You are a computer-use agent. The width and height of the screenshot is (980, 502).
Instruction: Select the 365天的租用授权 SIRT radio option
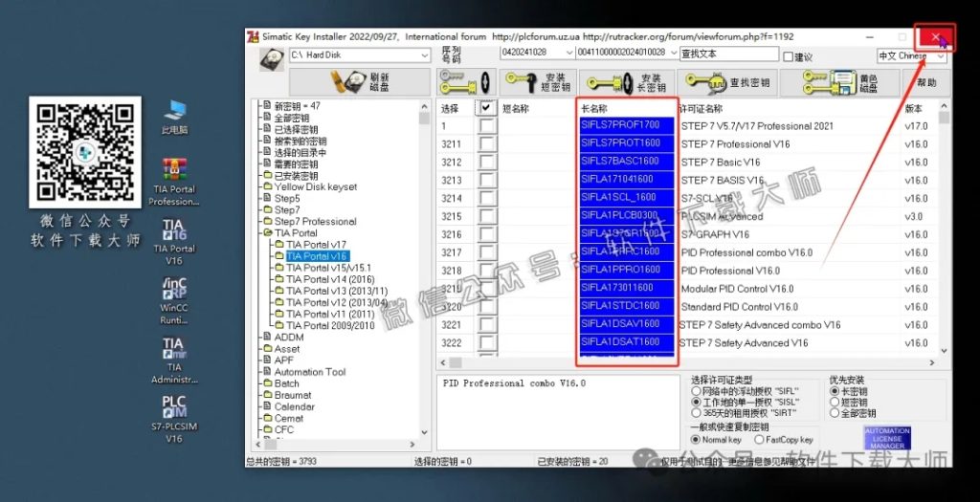[x=697, y=413]
